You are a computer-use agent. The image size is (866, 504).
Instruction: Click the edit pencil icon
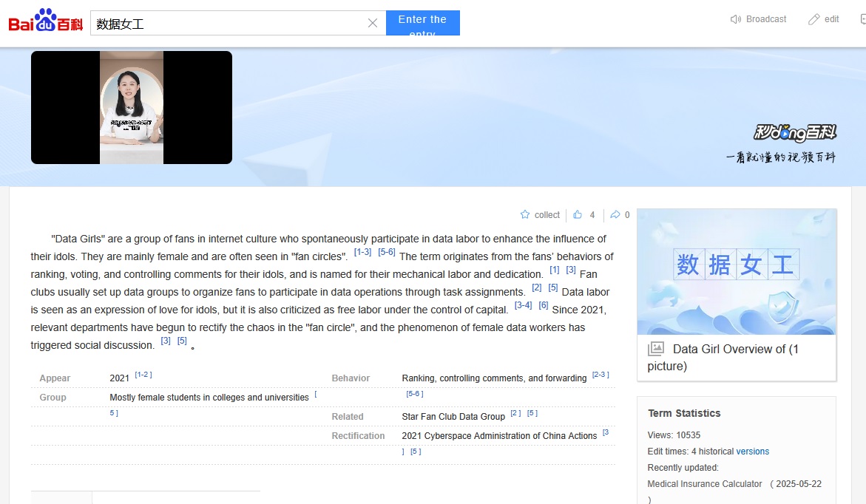[814, 19]
